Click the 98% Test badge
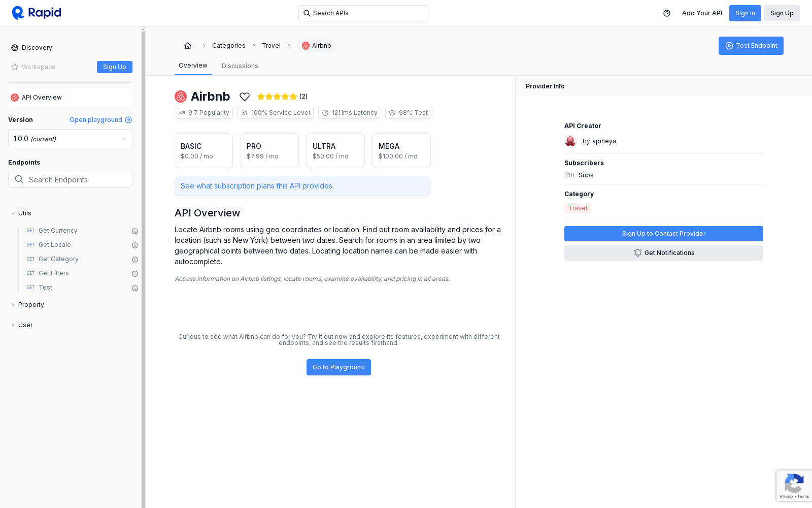 [x=408, y=113]
